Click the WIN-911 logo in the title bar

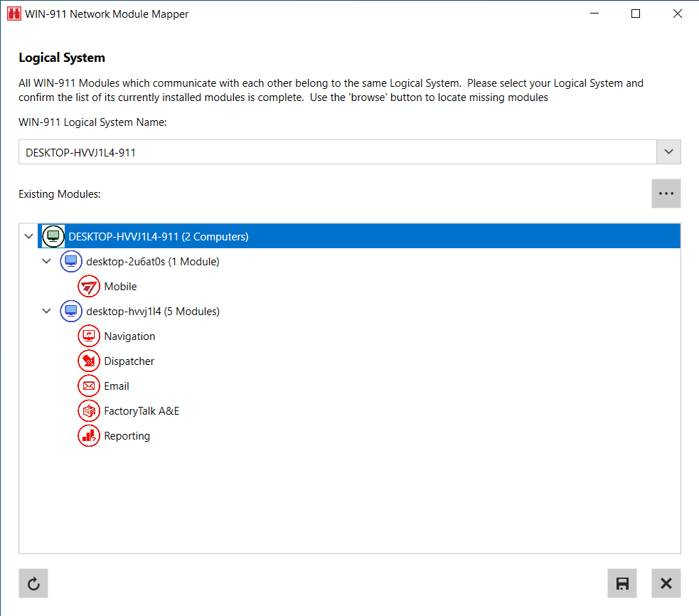click(14, 14)
